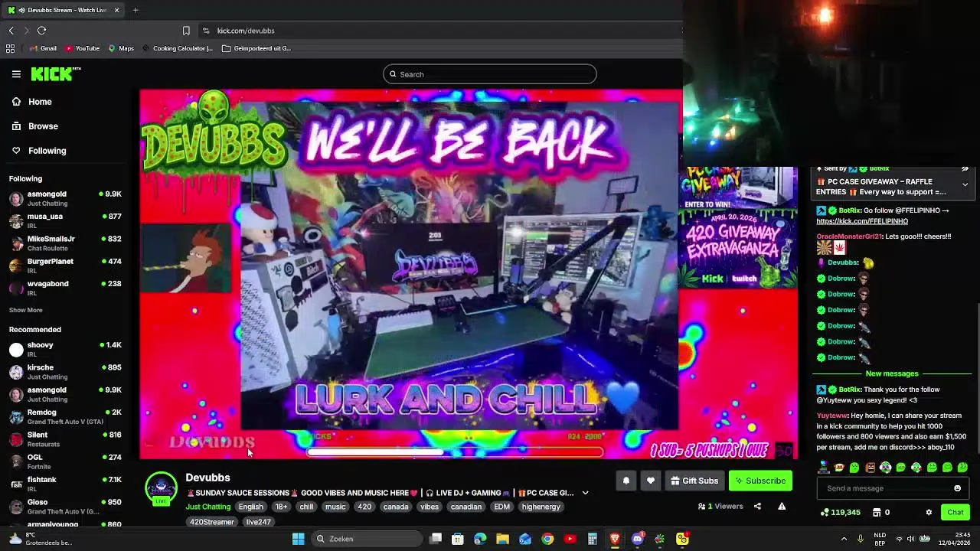Click the channel points 119,345 icon

[824, 512]
